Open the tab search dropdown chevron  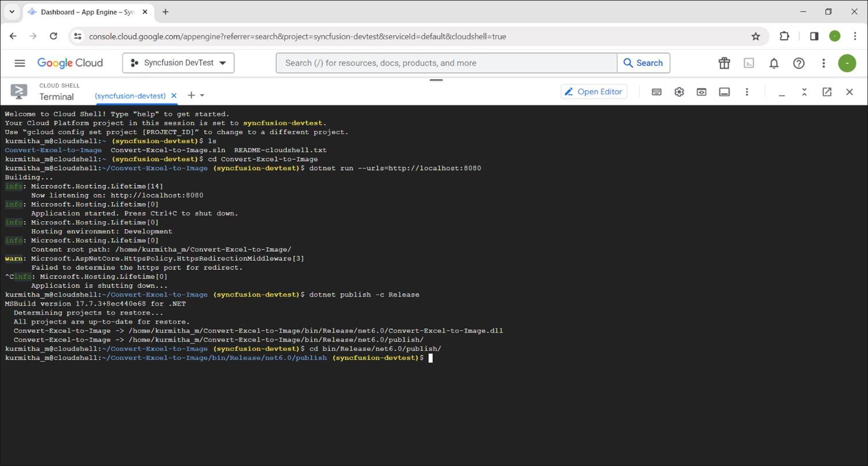coord(12,12)
